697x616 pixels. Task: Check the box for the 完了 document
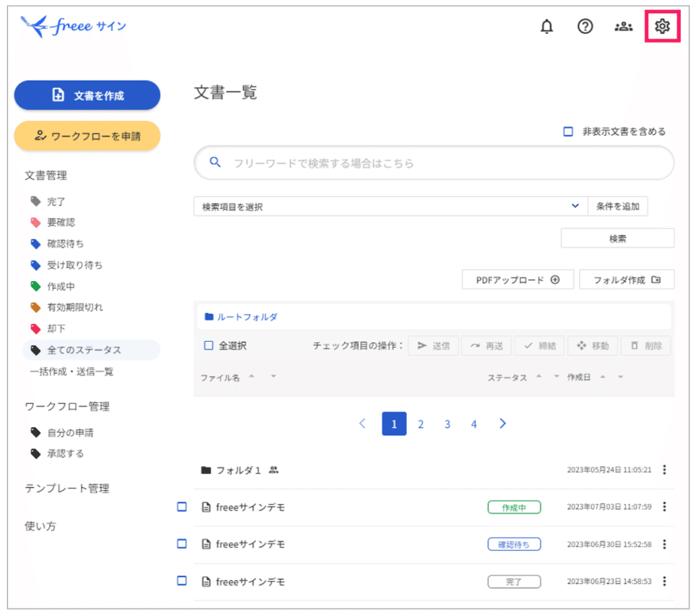click(182, 580)
